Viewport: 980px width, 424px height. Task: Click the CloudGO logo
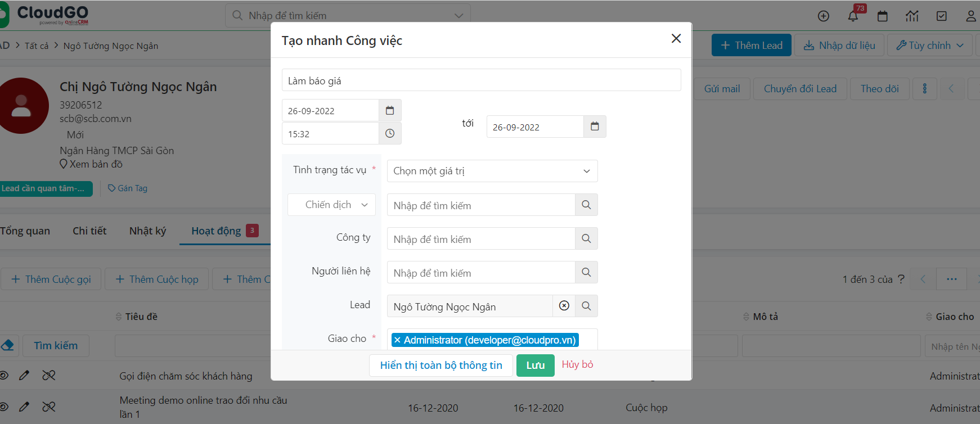(45, 14)
